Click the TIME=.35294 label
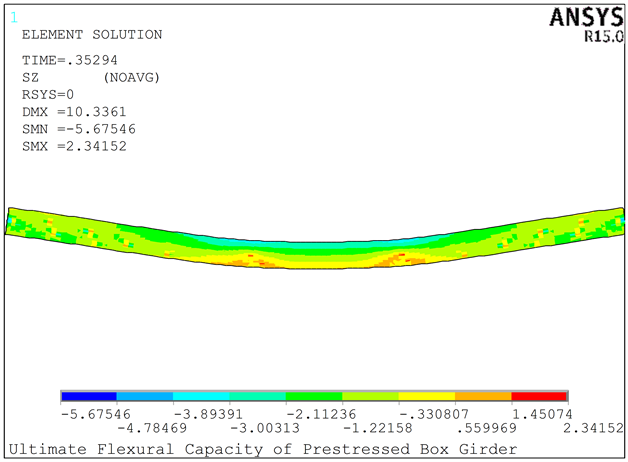The width and height of the screenshot is (628, 462). [x=68, y=61]
